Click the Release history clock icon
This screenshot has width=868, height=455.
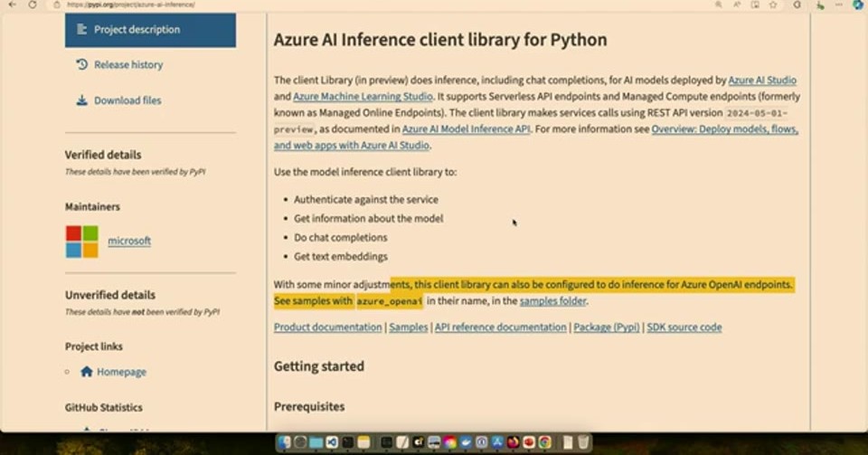pyautogui.click(x=81, y=65)
